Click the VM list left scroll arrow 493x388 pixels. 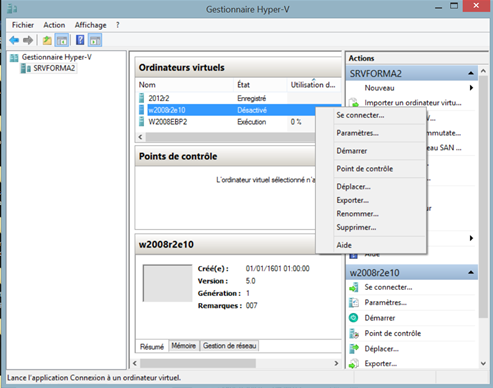140,137
